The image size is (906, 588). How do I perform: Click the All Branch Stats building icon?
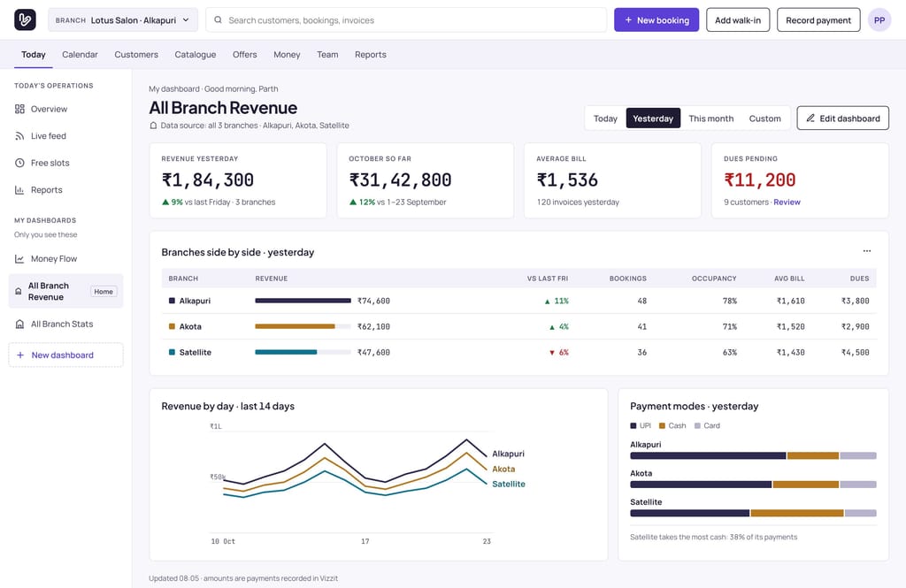click(x=19, y=324)
